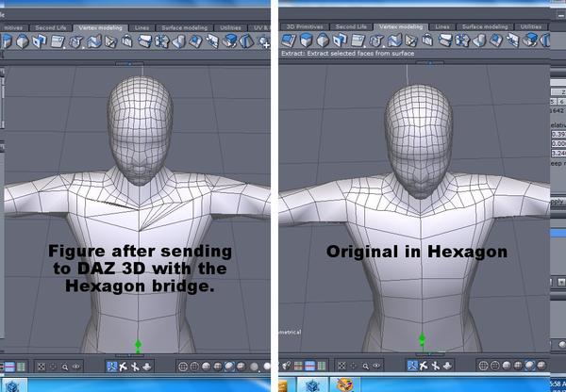Switch to Surface modeling tab in DAZ bridge window
The width and height of the screenshot is (566, 392).
185,27
